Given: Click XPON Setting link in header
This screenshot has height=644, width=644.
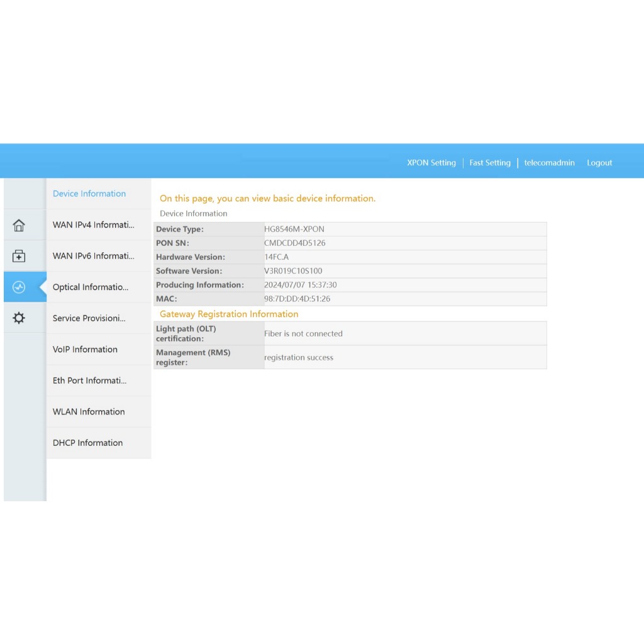Looking at the screenshot, I should [x=431, y=163].
